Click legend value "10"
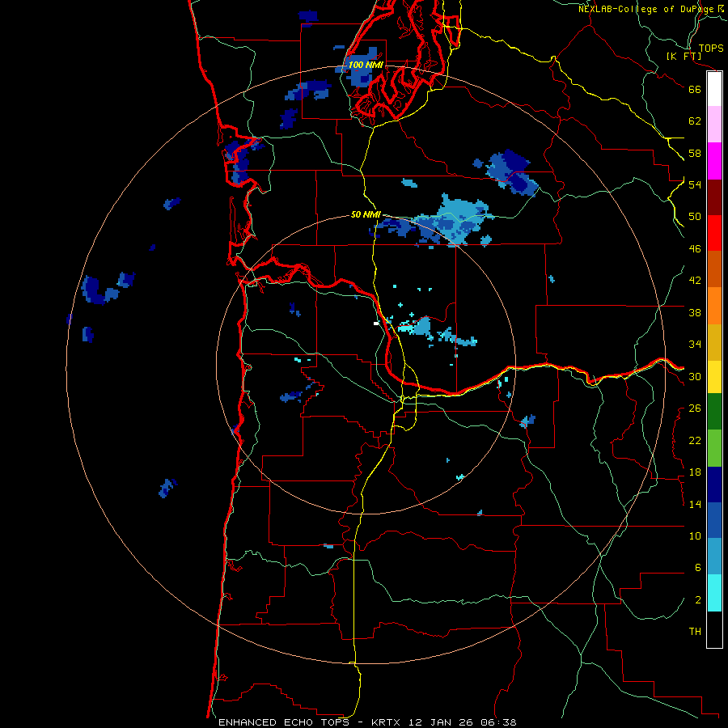Viewport: 728px width, 728px height. click(x=695, y=535)
